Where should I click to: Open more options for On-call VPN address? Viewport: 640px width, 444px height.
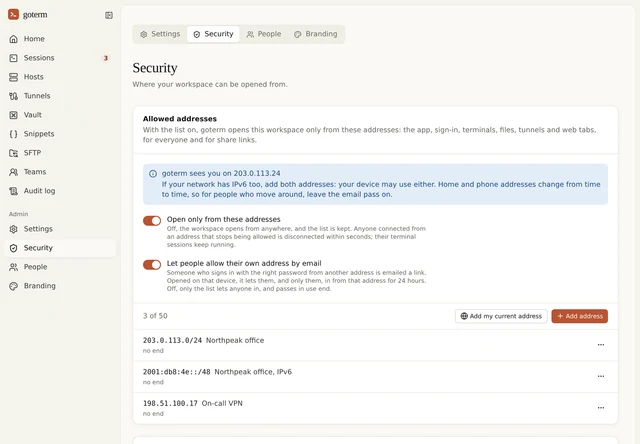tap(601, 408)
